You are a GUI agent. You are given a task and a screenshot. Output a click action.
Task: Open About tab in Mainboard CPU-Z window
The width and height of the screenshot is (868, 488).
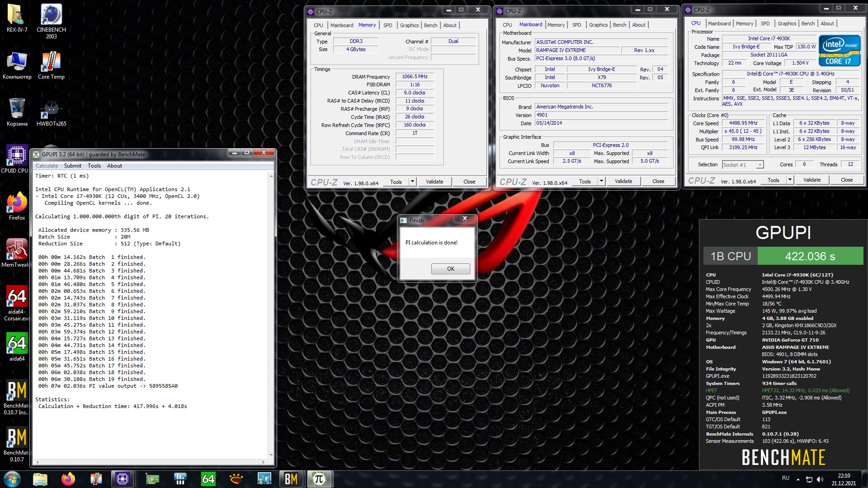639,25
